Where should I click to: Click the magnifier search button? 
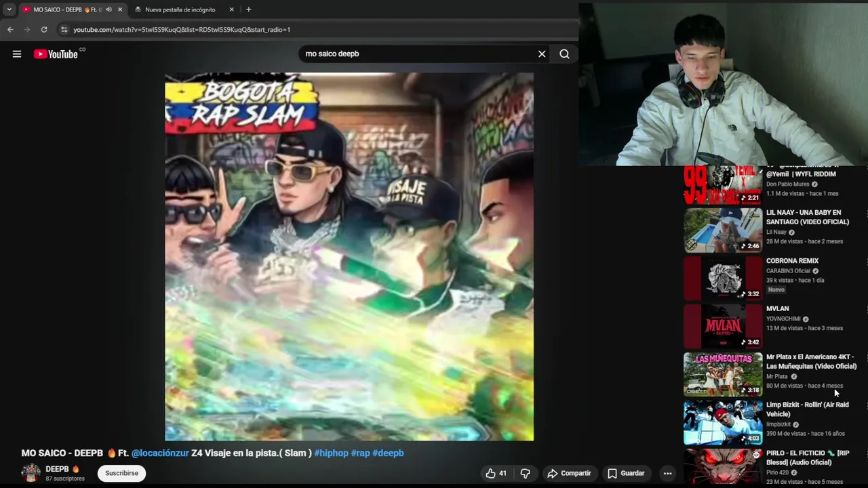[564, 54]
